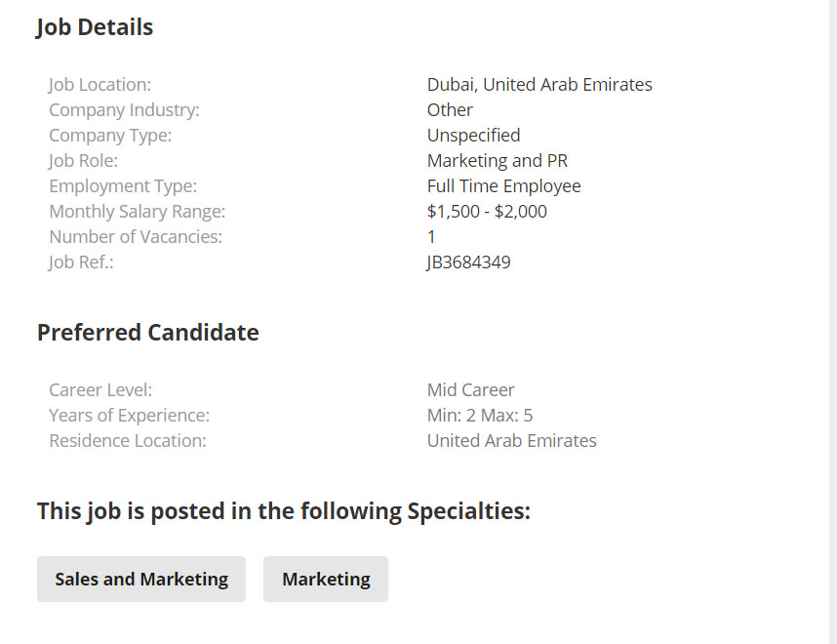The height and width of the screenshot is (644, 837).
Task: Click the Number of Vacancies label
Action: pyautogui.click(x=136, y=236)
